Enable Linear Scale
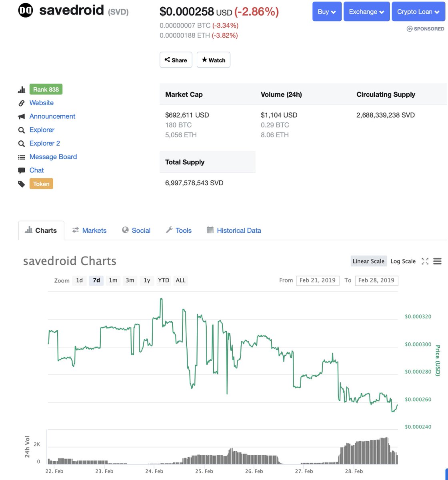 point(368,261)
